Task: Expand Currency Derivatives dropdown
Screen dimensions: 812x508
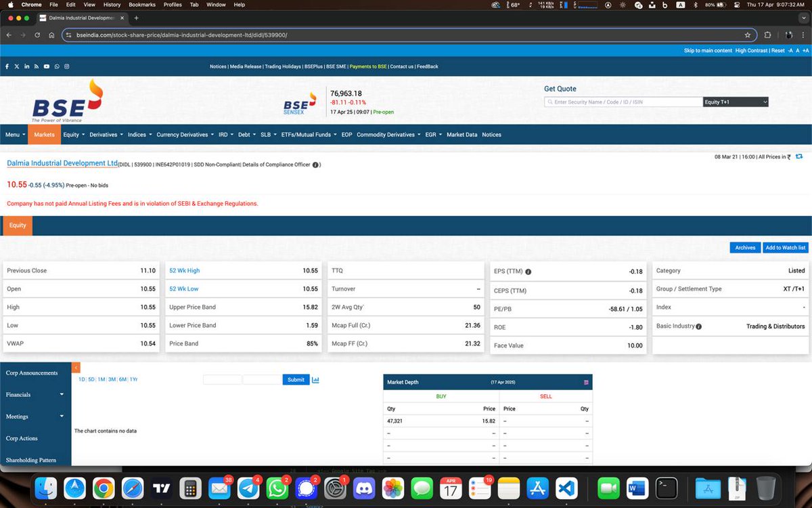Action: click(185, 135)
